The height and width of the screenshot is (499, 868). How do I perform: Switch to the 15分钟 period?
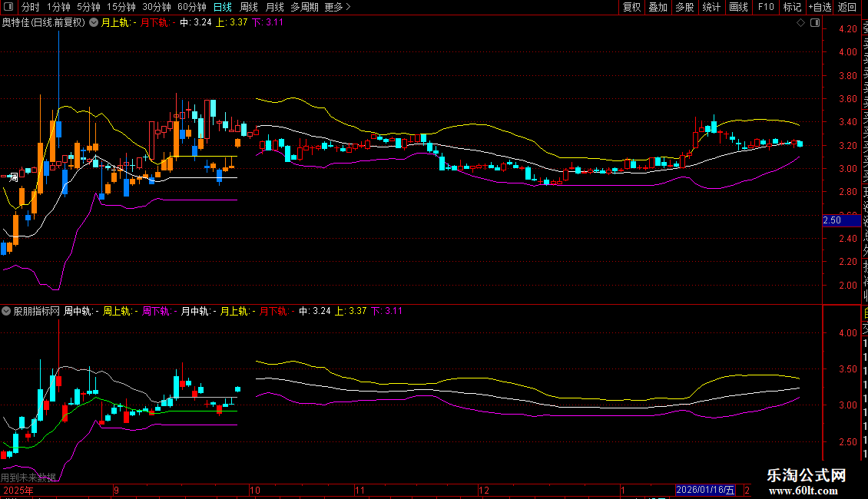point(121,7)
